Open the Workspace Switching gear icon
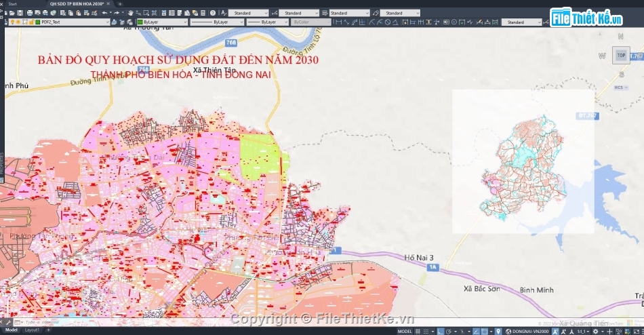 [x=596, y=332]
